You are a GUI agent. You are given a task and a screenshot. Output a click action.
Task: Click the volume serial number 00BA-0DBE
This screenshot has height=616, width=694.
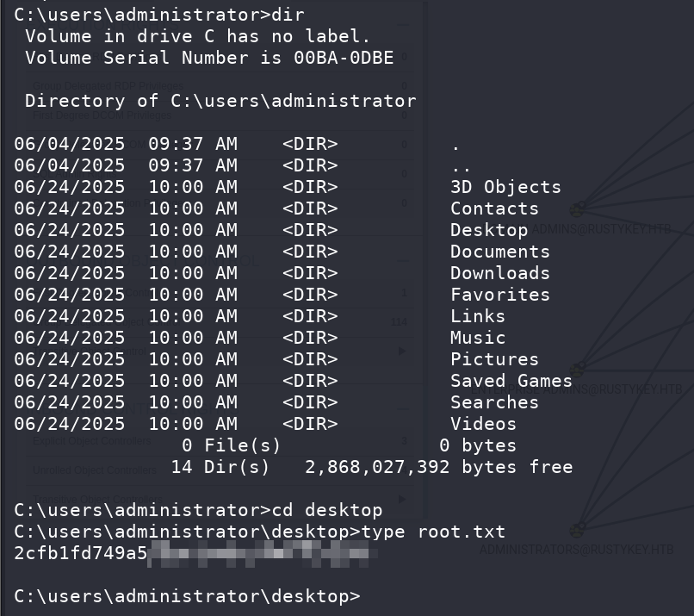[344, 58]
